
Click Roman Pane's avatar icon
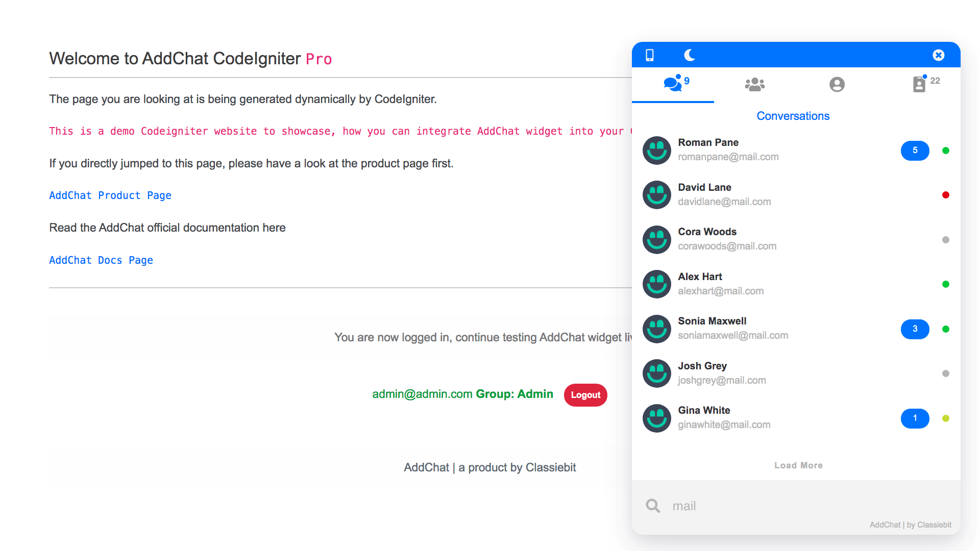coord(656,150)
